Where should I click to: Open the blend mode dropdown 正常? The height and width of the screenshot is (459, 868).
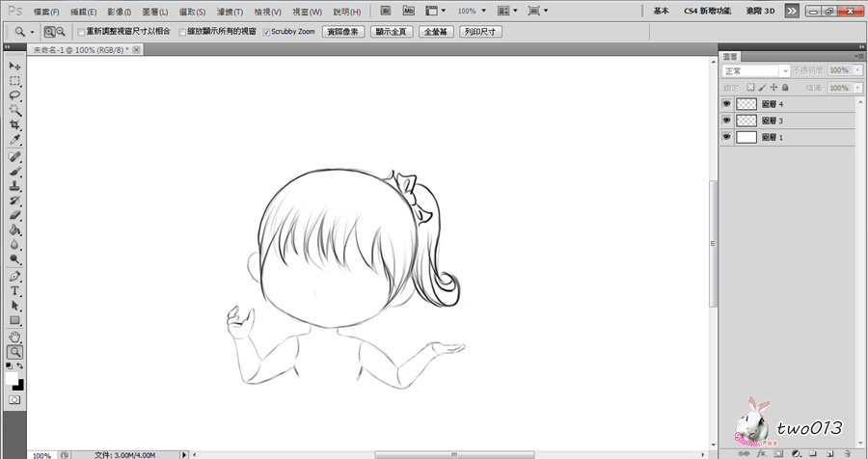click(756, 71)
